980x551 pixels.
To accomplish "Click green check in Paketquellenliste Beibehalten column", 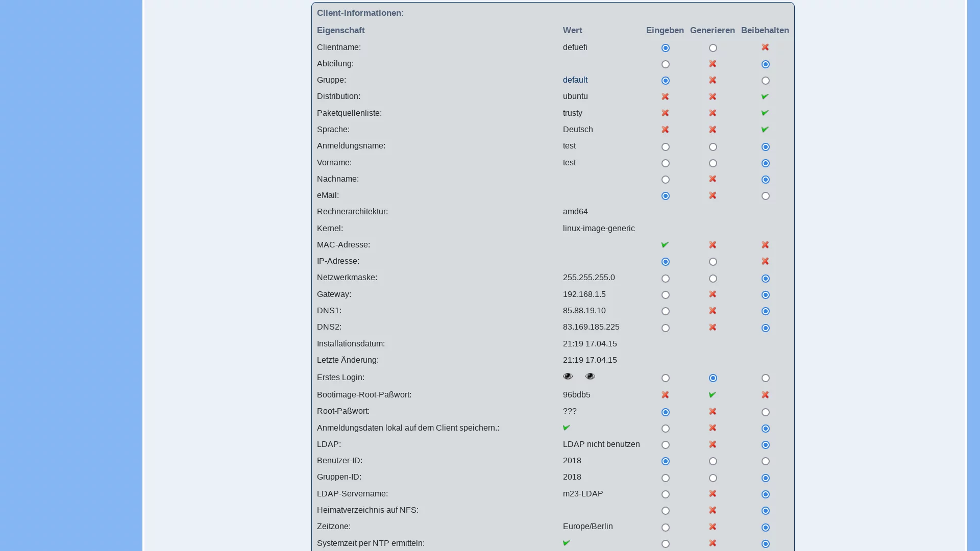I will click(765, 113).
